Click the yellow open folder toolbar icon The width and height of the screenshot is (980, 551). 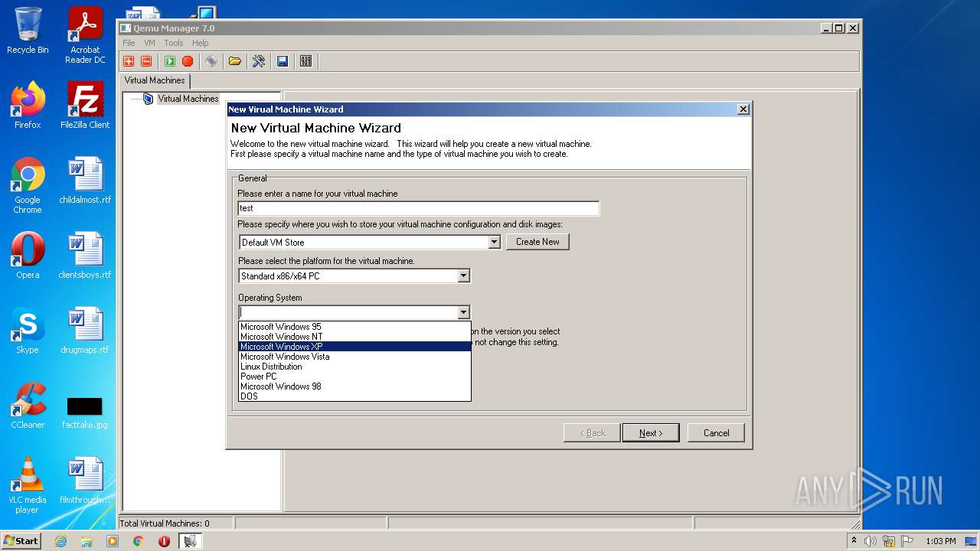(235, 61)
